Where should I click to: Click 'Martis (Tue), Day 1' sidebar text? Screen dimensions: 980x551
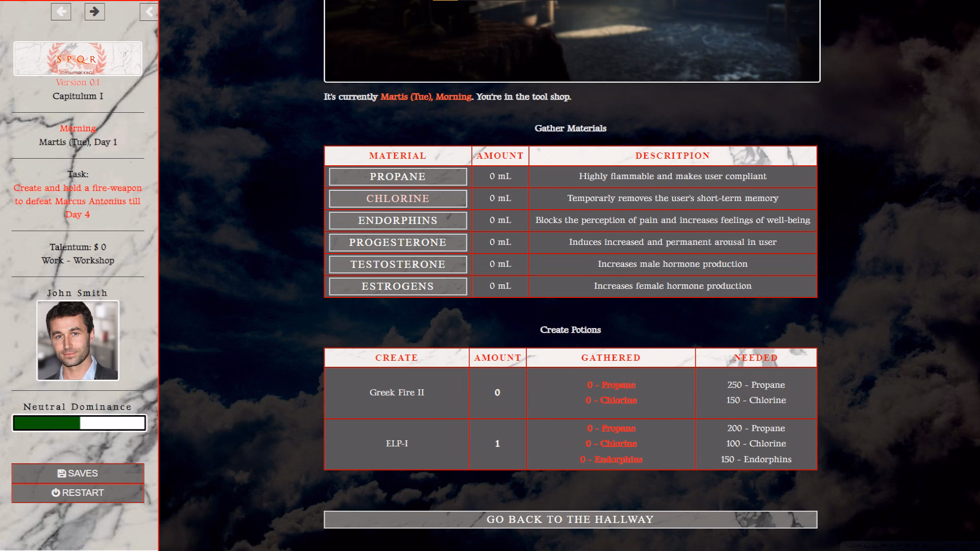pos(78,142)
